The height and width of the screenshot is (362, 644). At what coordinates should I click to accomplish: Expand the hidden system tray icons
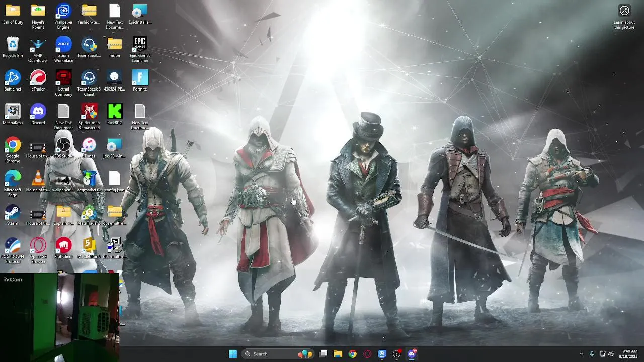tap(581, 354)
